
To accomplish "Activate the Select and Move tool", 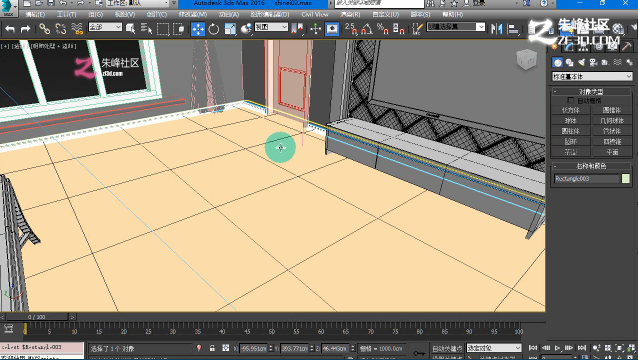I will [x=198, y=29].
